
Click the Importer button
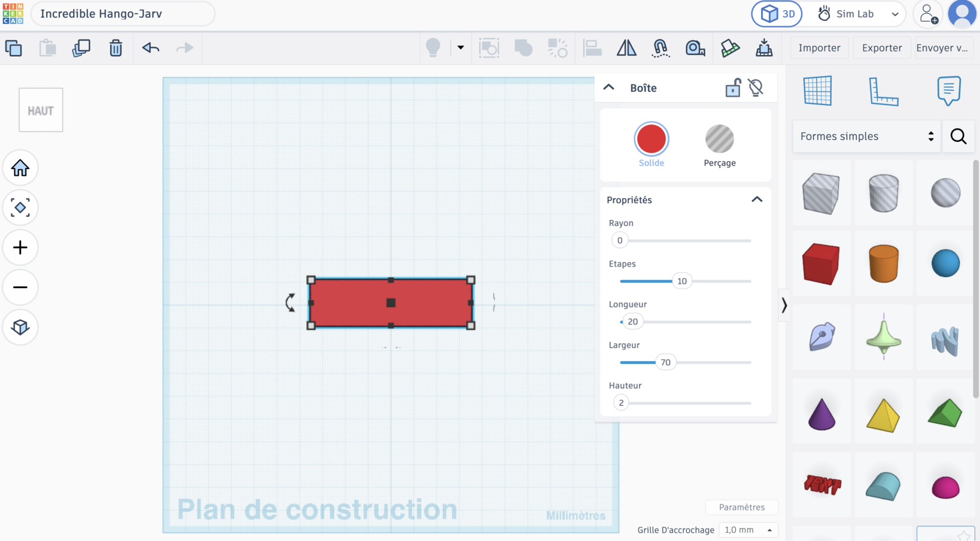coord(819,48)
